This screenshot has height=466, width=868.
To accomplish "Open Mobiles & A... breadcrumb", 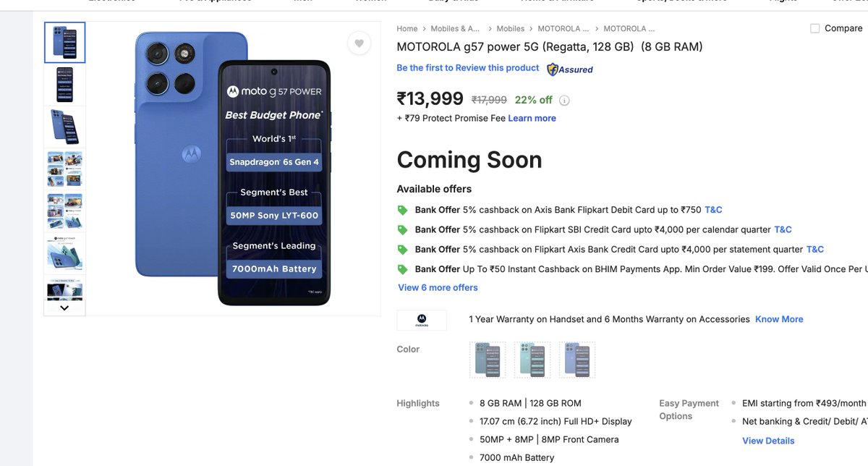I will point(455,28).
